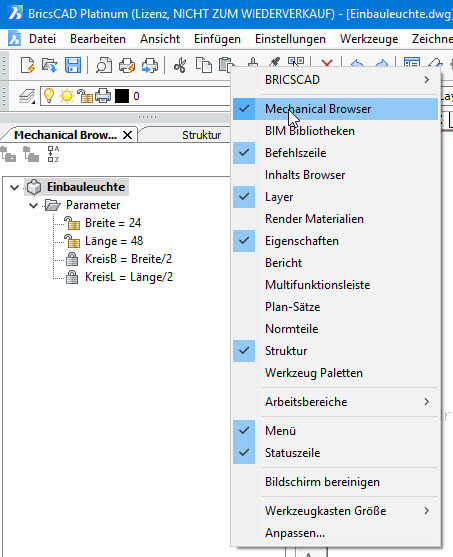Screen dimensions: 453x557
Task: Choose Bildschirm bereinigen
Action: 336,482
